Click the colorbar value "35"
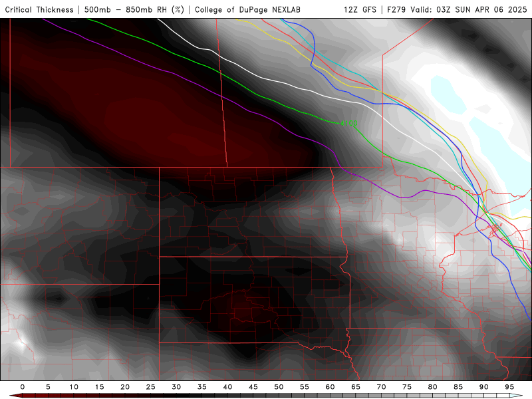 (x=202, y=387)
